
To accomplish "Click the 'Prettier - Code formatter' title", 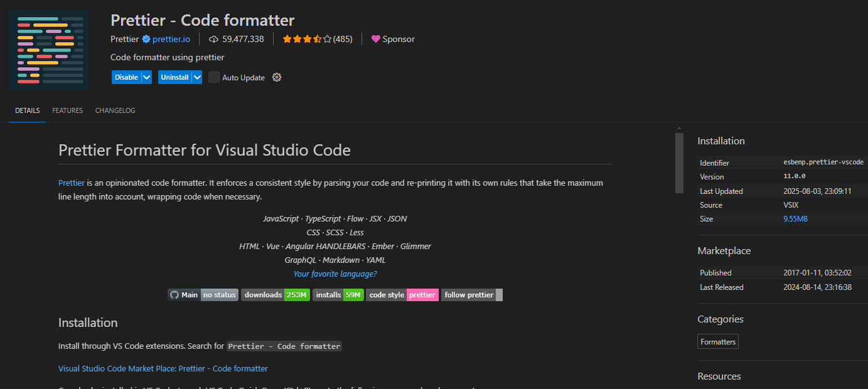I will [x=203, y=20].
